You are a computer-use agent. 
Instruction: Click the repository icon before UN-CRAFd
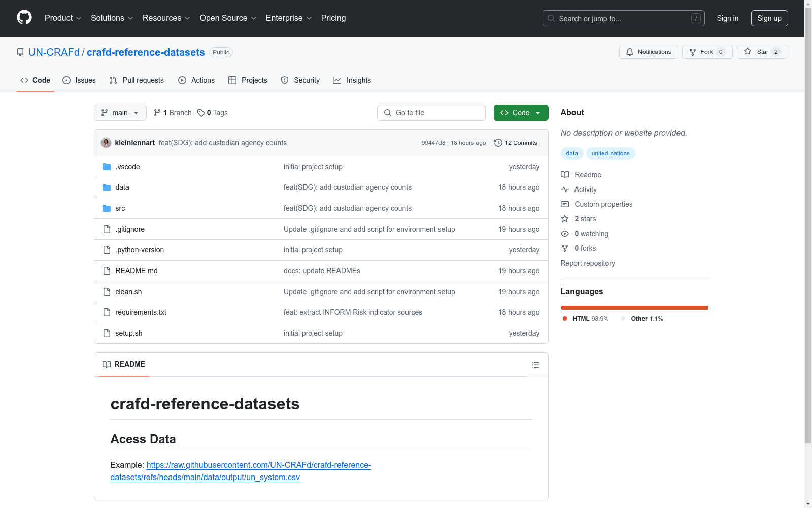click(20, 52)
